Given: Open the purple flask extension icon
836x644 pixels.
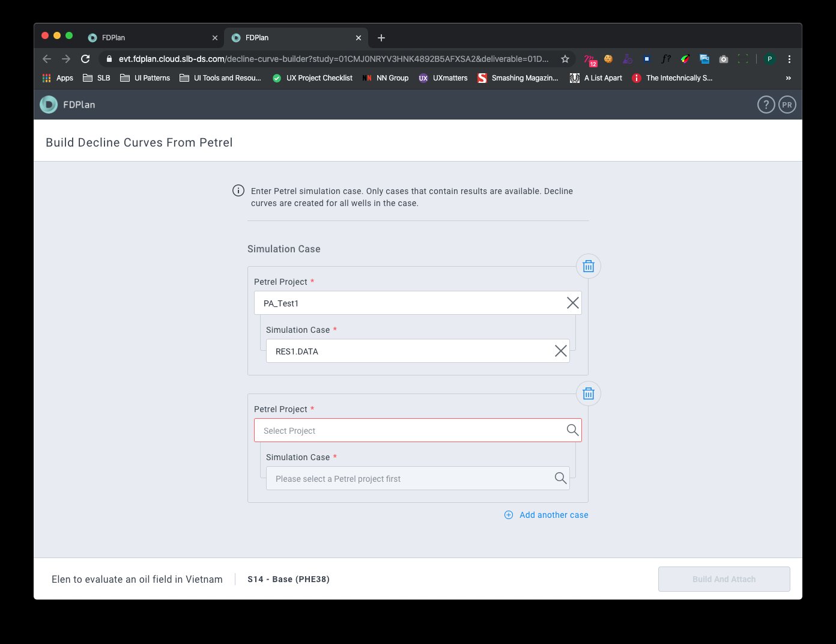Looking at the screenshot, I should pos(628,59).
